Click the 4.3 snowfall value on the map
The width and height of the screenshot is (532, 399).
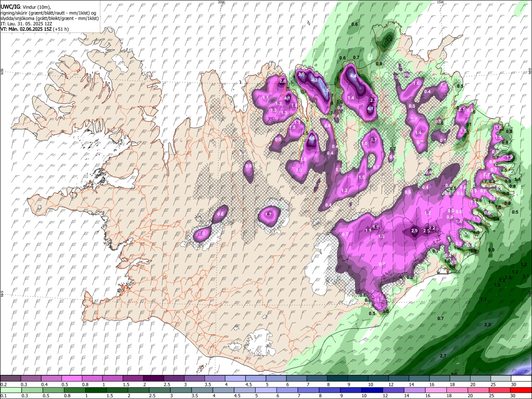(314, 80)
